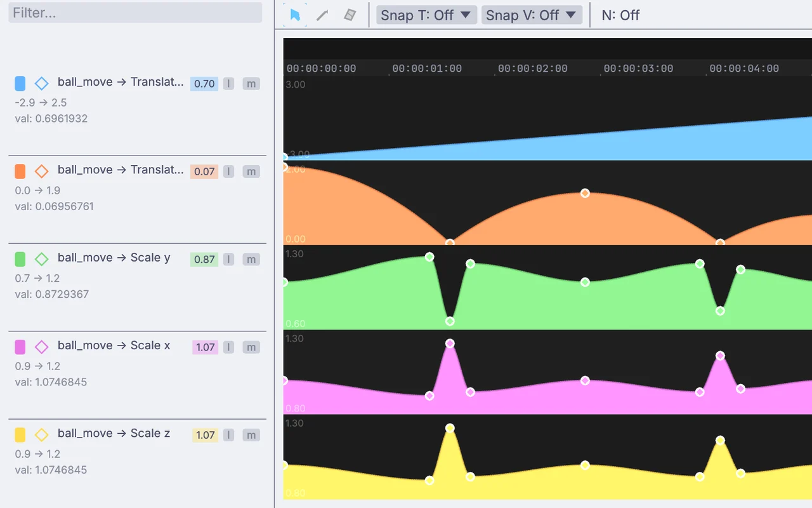Click the pink diamond icon for Scale x
Viewport: 812px width, 508px height.
point(41,347)
